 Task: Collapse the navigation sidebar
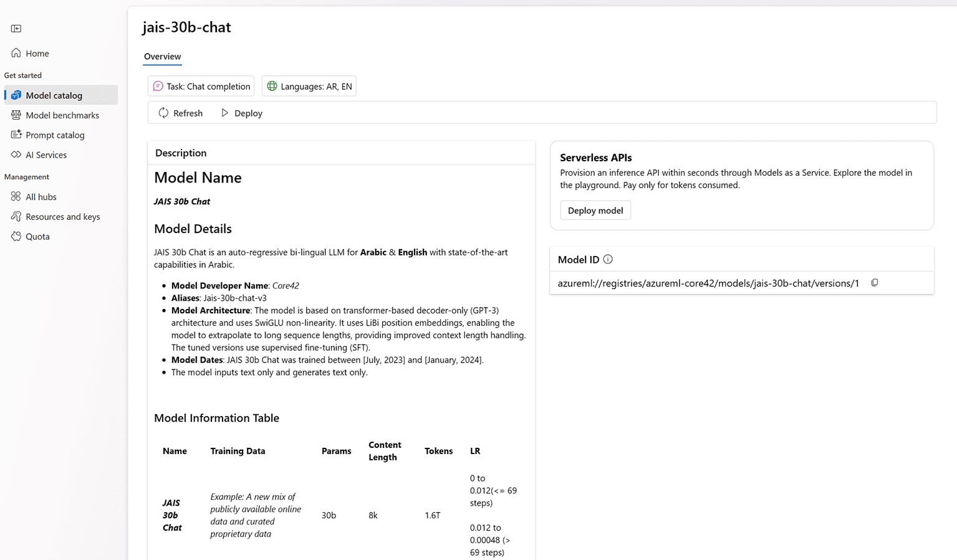(x=16, y=28)
